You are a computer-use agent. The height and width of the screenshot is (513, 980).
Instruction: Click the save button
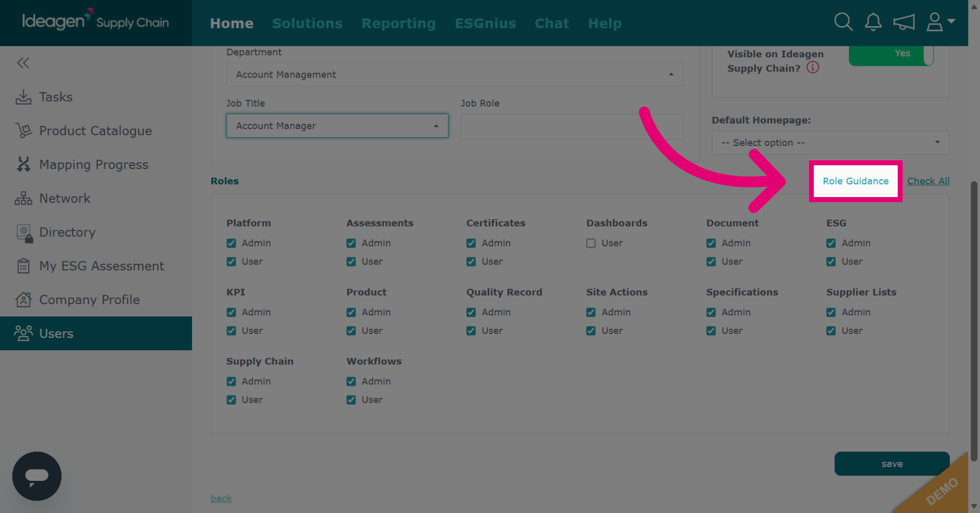coord(892,463)
